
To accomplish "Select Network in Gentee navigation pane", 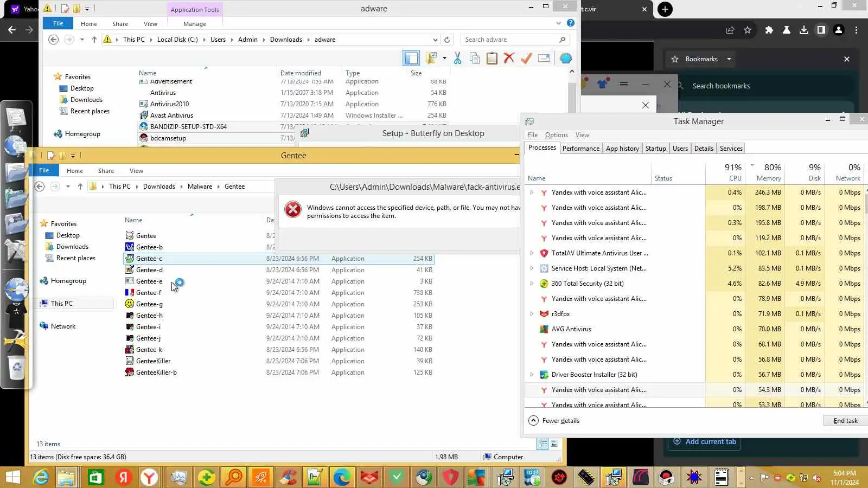I will 63,326.
